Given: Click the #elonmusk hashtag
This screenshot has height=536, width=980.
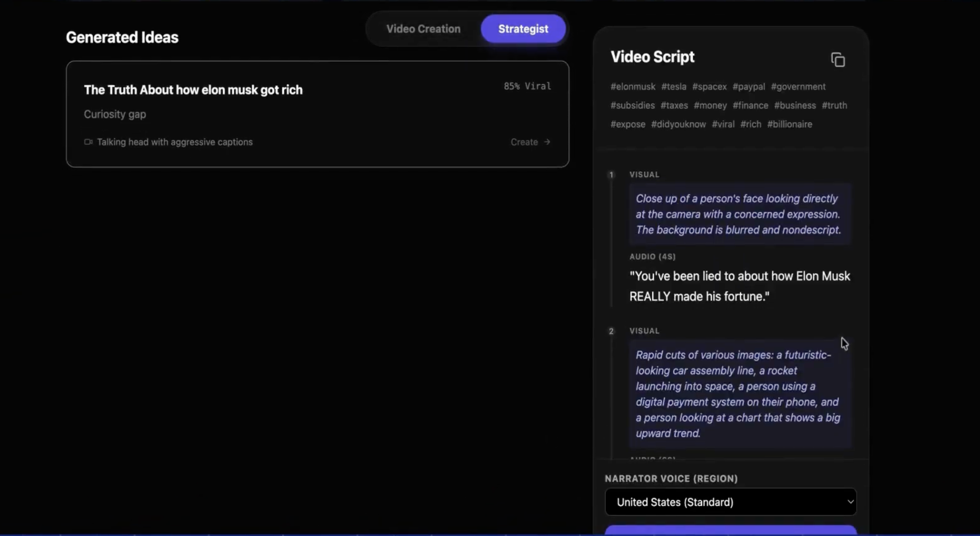Looking at the screenshot, I should 633,87.
